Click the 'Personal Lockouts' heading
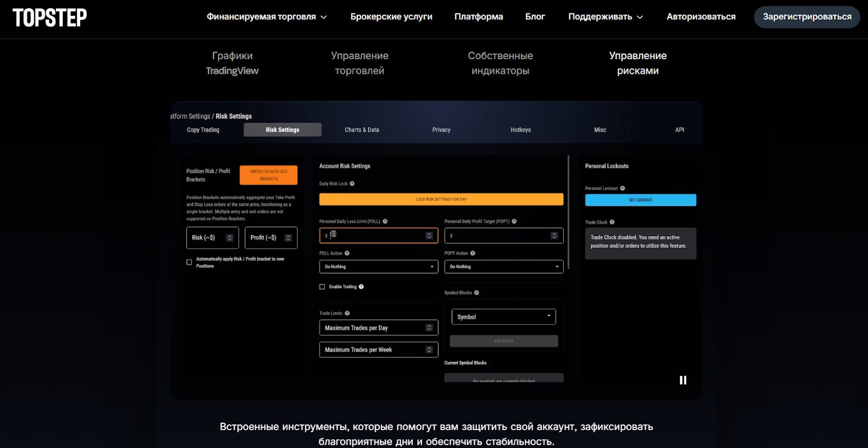Screen dimensions: 868x448 click(607, 166)
